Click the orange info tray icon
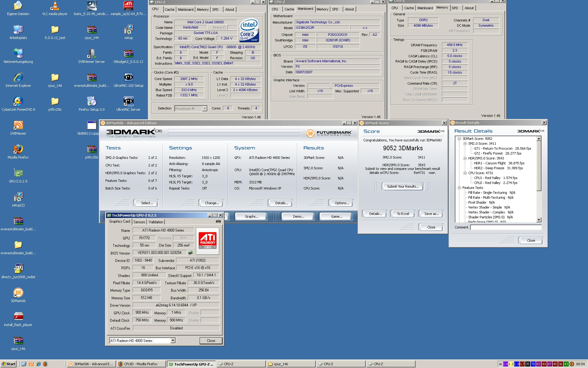The image size is (588, 368). click(x=571, y=364)
